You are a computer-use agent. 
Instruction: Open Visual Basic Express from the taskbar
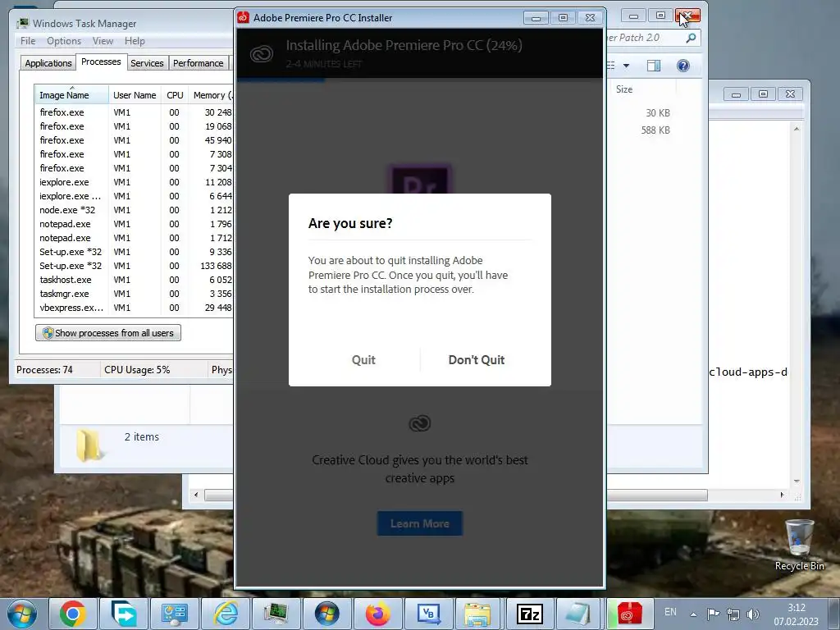428,614
